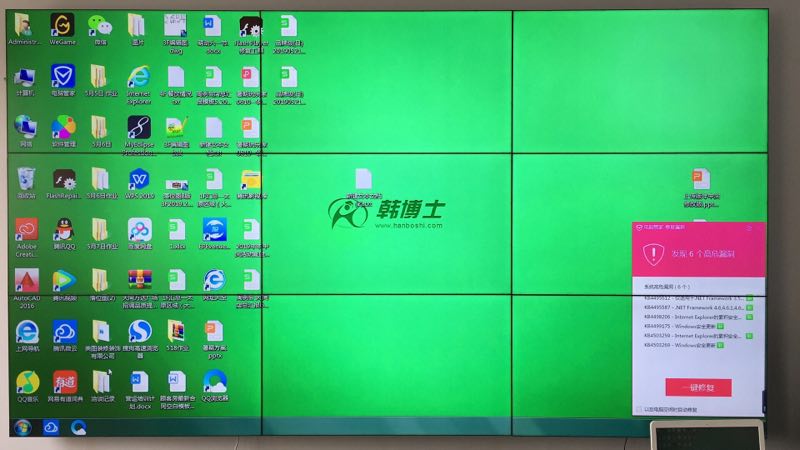Screen dimensions: 800x450
Task: Open the Weiyun cloud icon in taskbar
Action: (x=51, y=427)
